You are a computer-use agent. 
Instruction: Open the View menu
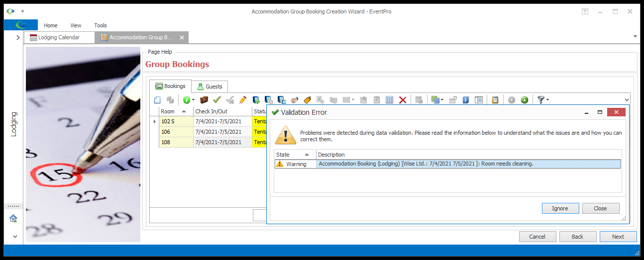[x=76, y=25]
